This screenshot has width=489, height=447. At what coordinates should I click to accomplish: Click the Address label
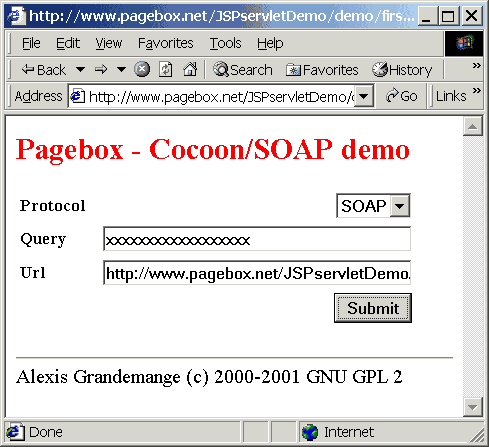tap(38, 96)
